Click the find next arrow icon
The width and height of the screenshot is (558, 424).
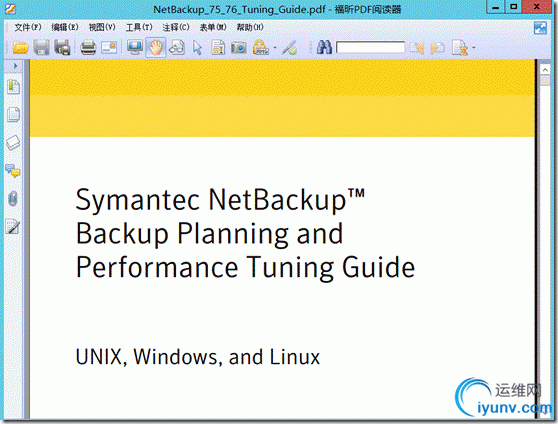click(x=437, y=47)
